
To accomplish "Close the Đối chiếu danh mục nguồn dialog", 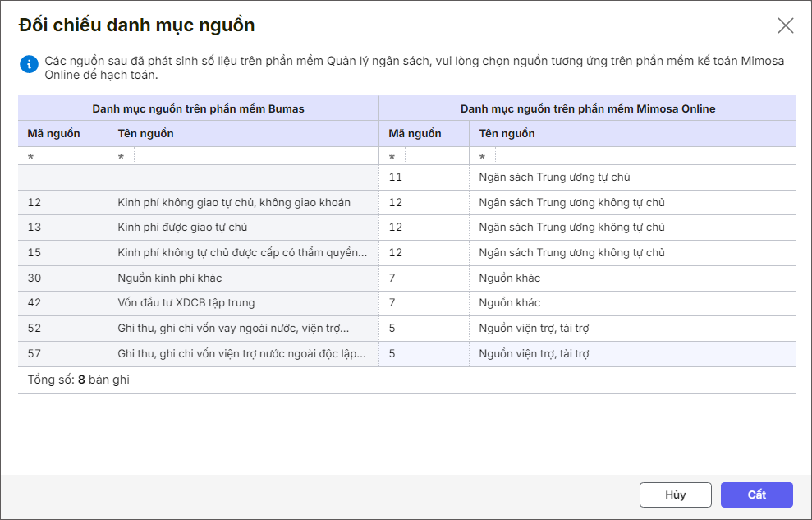I will pos(786,25).
